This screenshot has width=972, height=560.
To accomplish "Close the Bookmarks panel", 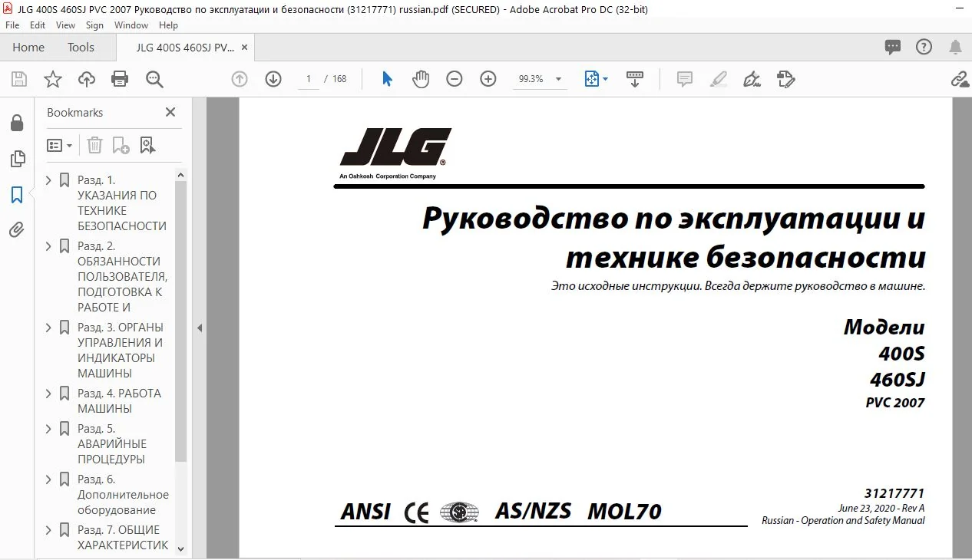I will pyautogui.click(x=170, y=112).
